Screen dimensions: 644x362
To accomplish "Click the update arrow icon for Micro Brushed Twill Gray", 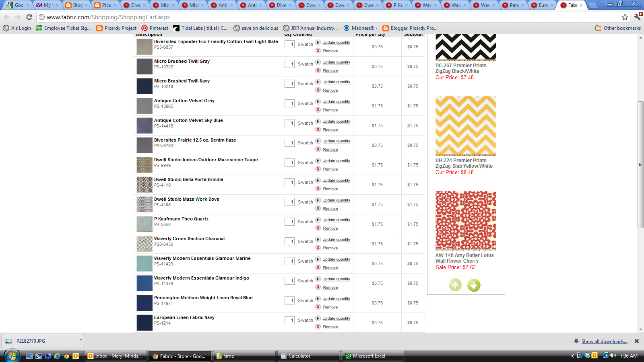I will tap(318, 62).
